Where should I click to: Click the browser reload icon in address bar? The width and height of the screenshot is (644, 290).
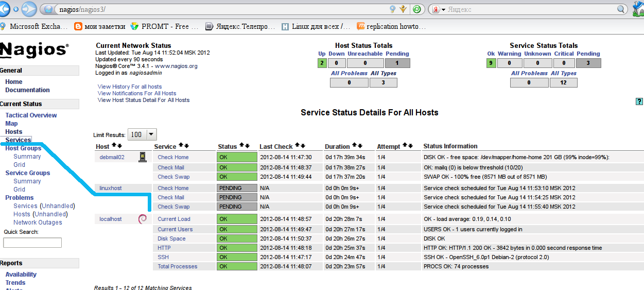tap(417, 9)
